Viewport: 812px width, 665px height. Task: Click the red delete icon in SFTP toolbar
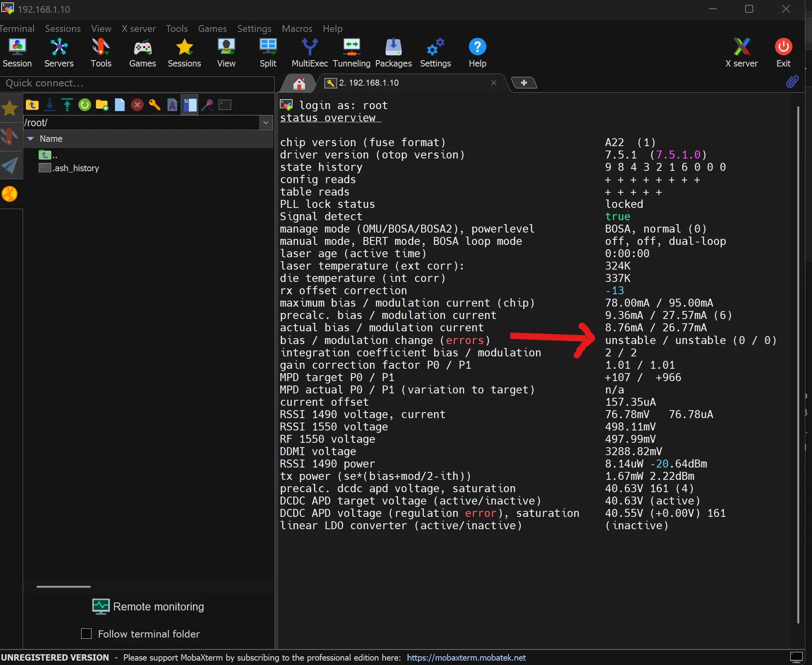point(137,105)
